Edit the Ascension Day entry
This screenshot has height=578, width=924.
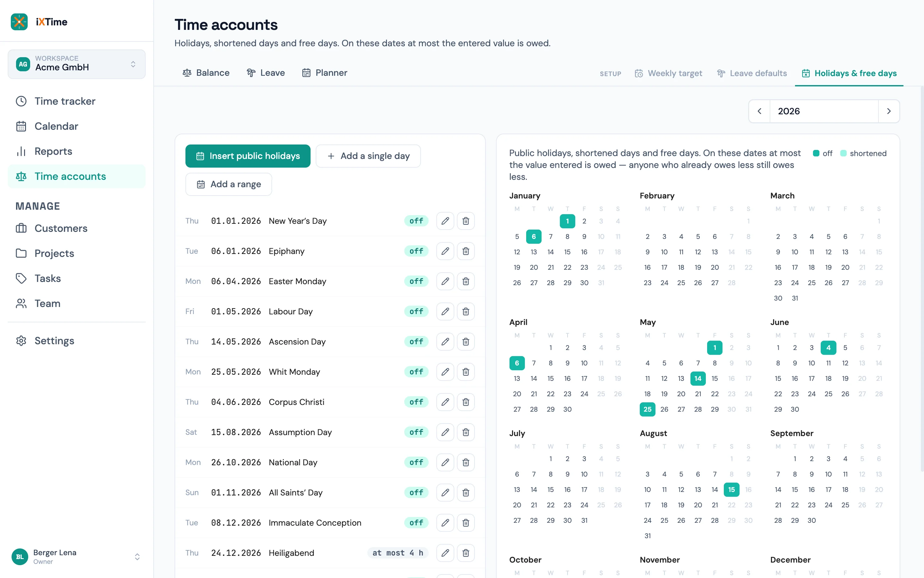pos(445,342)
